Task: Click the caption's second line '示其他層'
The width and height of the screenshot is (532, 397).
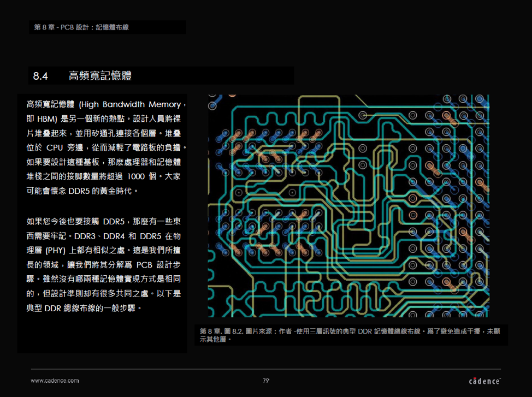Action: tap(215, 339)
